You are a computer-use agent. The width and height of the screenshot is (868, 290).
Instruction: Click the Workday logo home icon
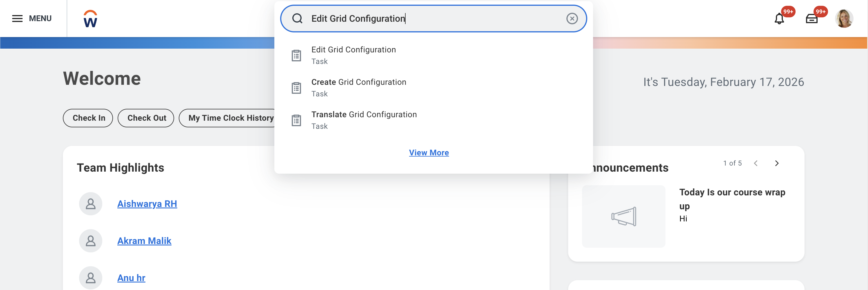(x=90, y=19)
